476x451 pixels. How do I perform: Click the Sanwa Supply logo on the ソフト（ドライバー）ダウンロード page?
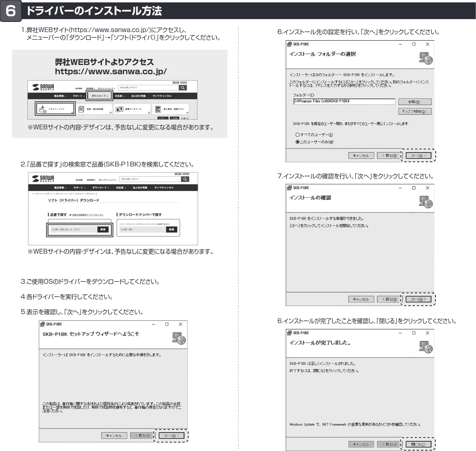[43, 179]
